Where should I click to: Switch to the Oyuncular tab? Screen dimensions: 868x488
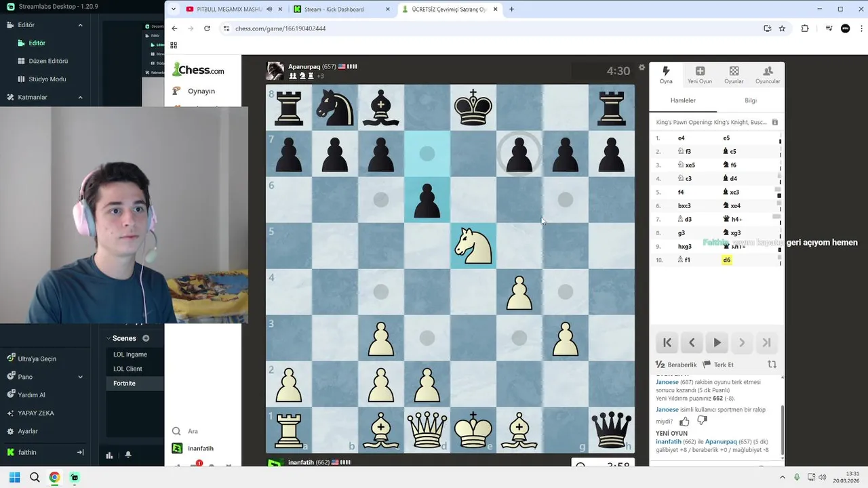[768, 75]
